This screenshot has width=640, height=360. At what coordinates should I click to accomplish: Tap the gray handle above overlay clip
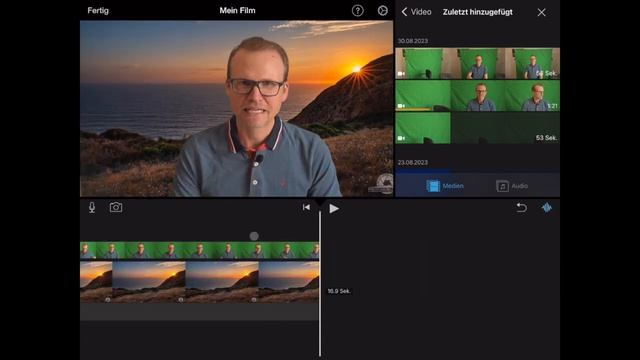coord(254,236)
